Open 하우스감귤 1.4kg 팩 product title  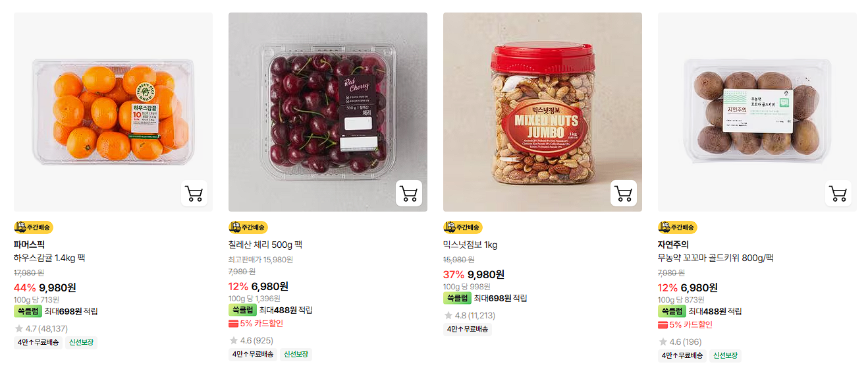click(49, 258)
